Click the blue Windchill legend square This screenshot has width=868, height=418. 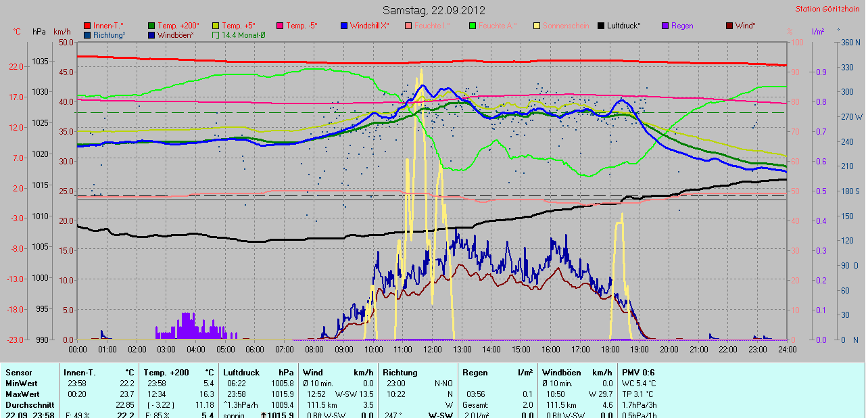tap(344, 26)
